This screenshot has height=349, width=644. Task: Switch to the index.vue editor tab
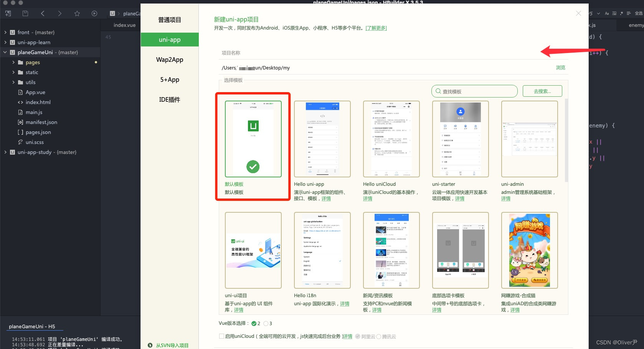(x=124, y=25)
